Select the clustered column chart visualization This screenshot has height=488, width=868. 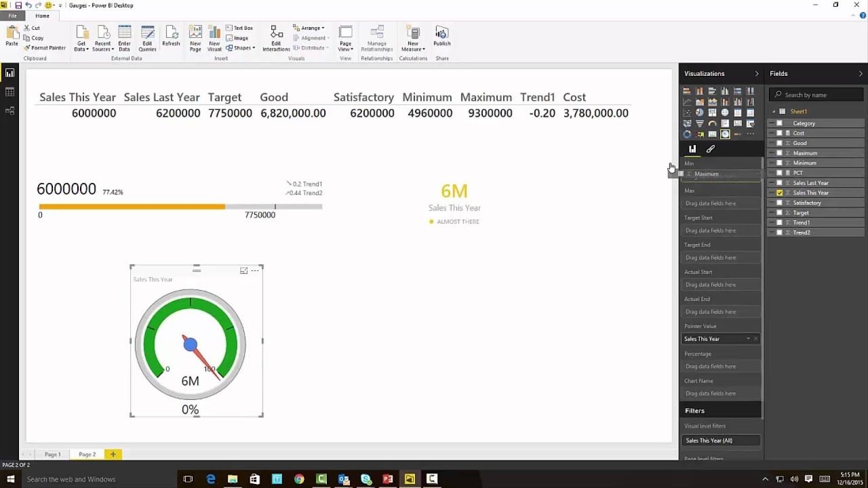[x=725, y=91]
